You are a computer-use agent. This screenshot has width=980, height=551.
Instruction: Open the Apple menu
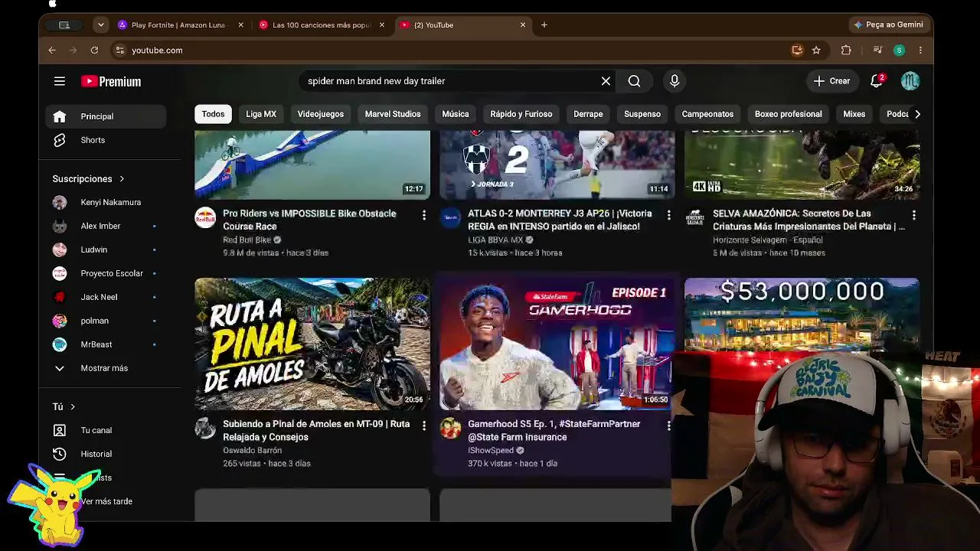tap(52, 5)
